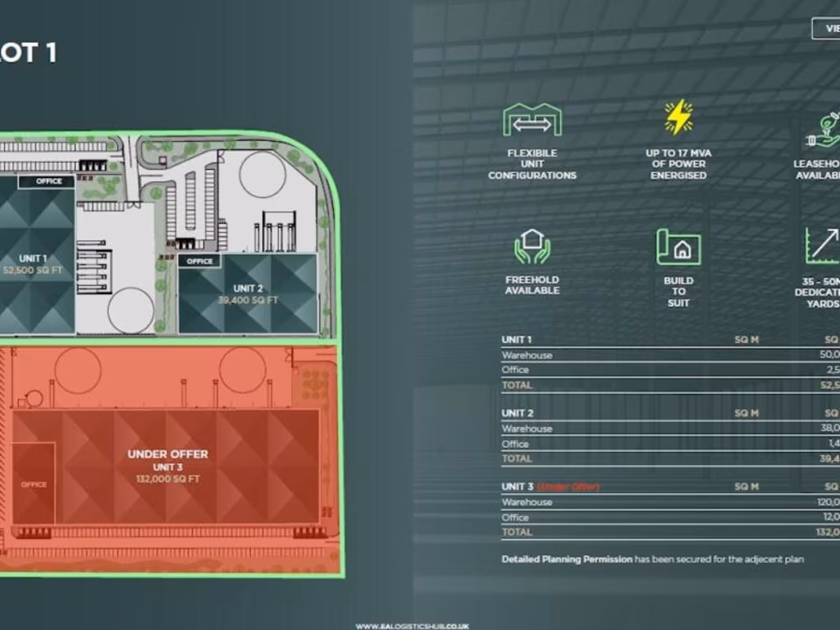Click the Office label above Unit 2
The width and height of the screenshot is (840, 630).
point(199,262)
